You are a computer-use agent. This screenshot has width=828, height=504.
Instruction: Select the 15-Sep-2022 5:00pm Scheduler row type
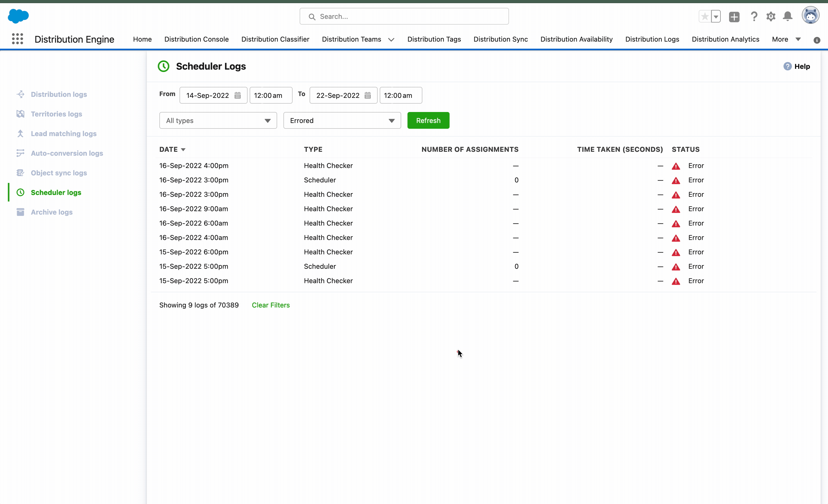click(x=320, y=266)
